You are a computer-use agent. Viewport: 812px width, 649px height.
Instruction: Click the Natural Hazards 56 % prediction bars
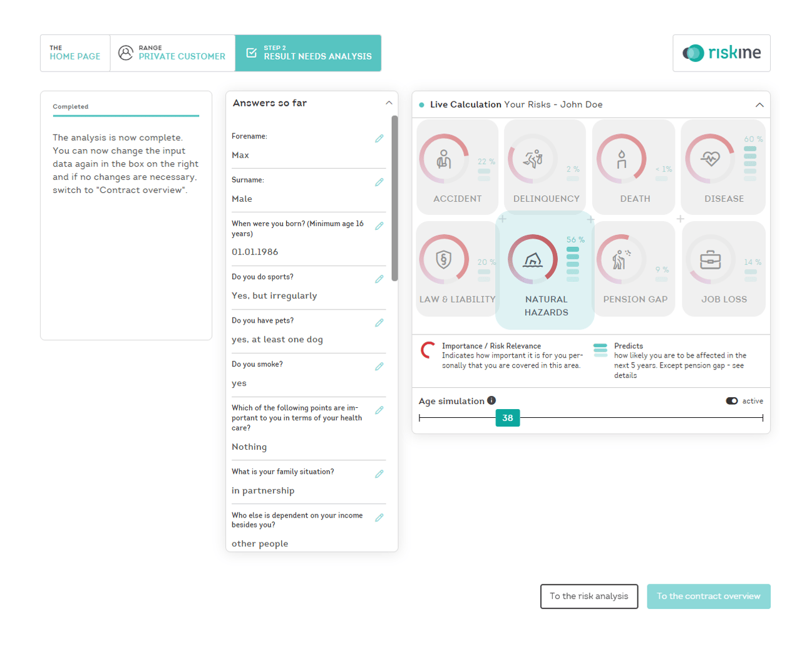(573, 264)
